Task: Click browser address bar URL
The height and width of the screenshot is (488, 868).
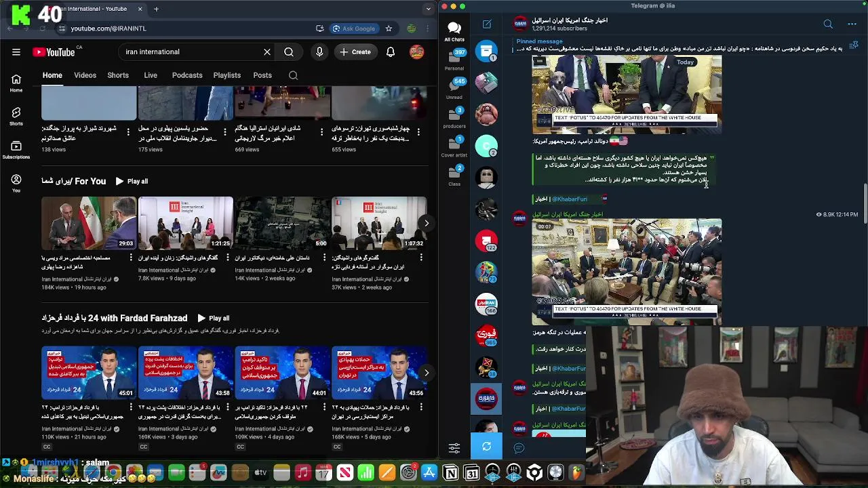Action: (x=108, y=28)
